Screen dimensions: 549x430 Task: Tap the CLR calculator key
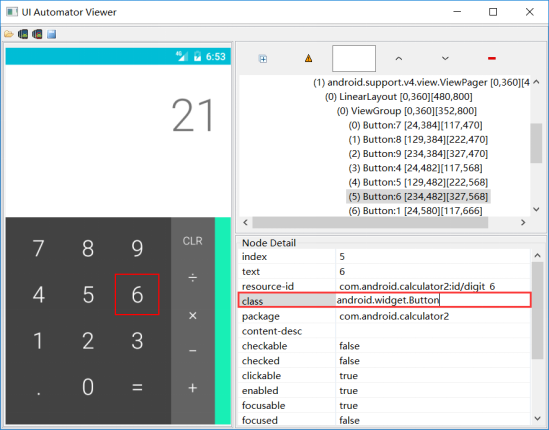193,241
